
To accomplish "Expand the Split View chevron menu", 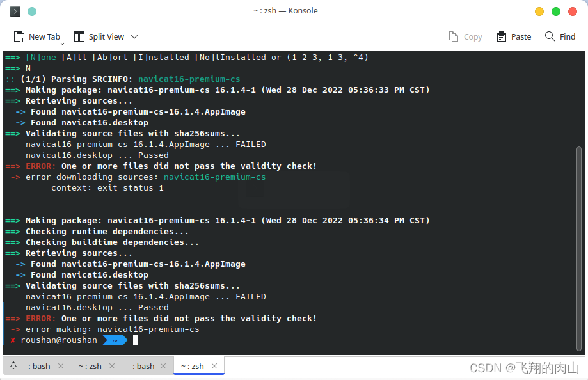I will (134, 36).
